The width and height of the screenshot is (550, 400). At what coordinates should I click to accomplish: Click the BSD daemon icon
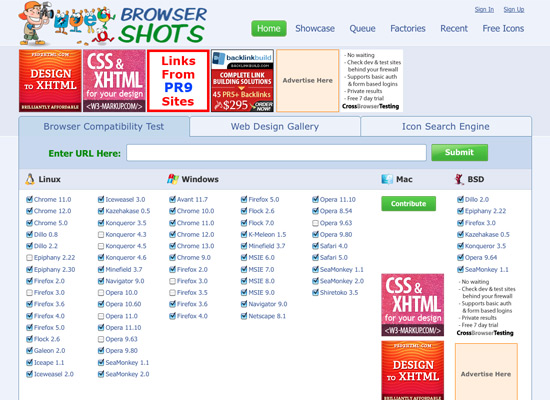pyautogui.click(x=459, y=179)
